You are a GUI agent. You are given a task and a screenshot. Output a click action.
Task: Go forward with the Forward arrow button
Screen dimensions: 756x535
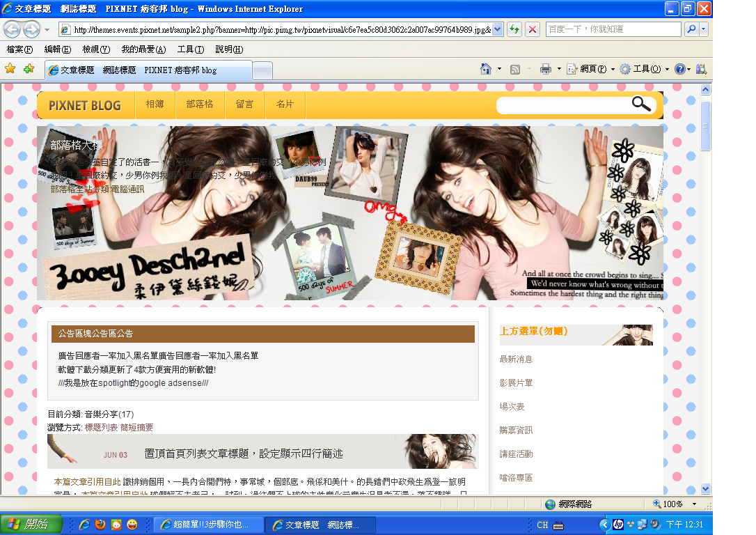[32, 29]
